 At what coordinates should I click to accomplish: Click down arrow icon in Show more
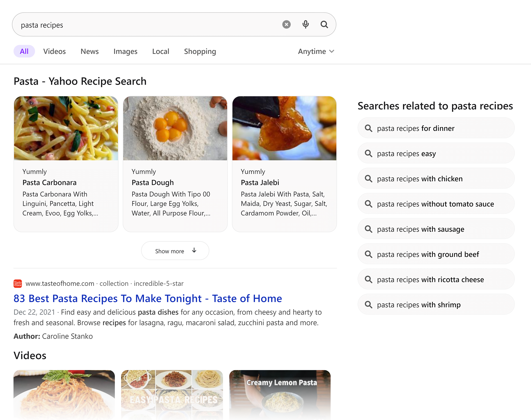tap(194, 250)
